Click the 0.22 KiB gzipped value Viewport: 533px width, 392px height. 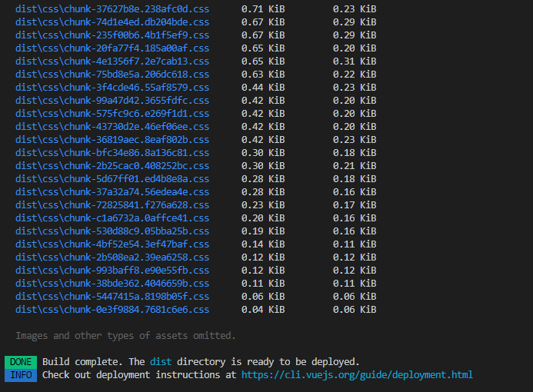tap(355, 75)
